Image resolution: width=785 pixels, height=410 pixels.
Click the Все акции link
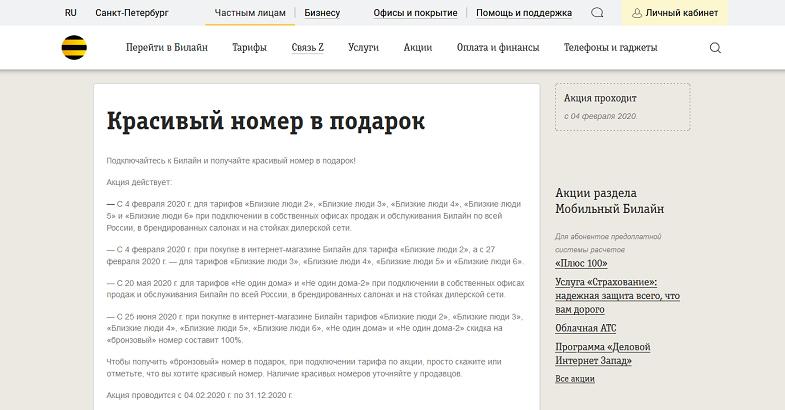[x=575, y=379]
